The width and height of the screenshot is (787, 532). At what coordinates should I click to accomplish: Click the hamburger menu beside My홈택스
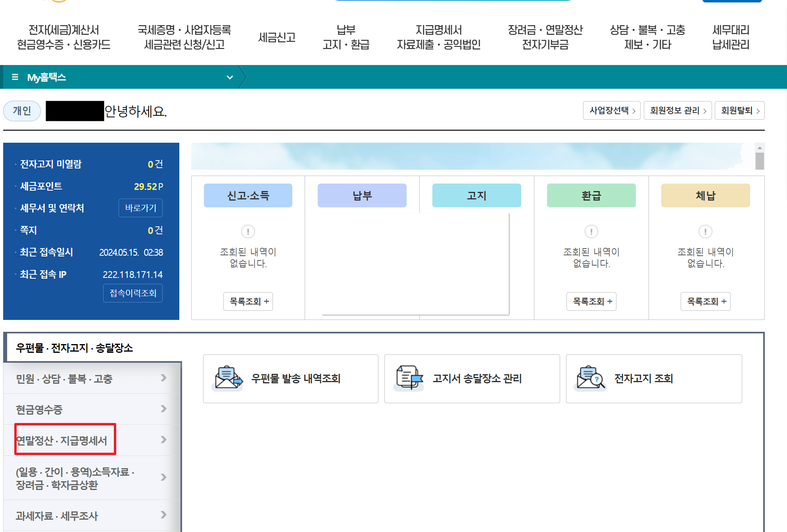point(15,77)
